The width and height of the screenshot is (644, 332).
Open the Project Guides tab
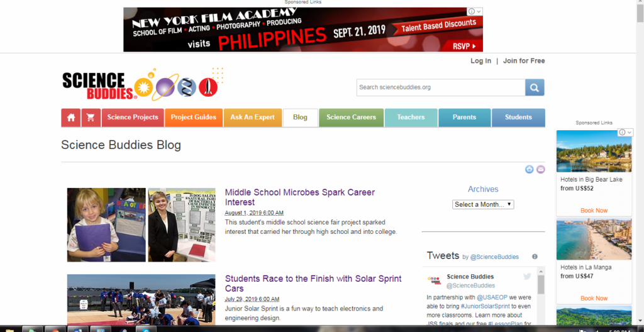(194, 118)
